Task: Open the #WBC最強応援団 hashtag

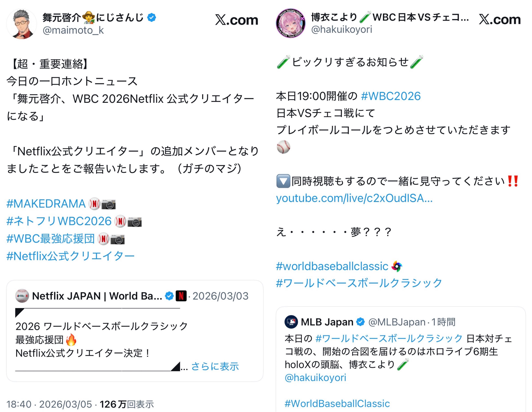Action: [51, 239]
